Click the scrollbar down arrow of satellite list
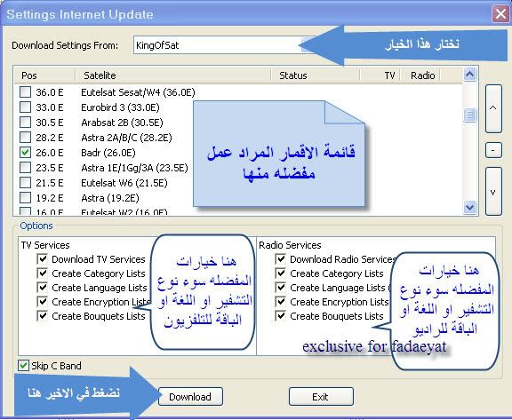The height and width of the screenshot is (420, 512). point(469,207)
